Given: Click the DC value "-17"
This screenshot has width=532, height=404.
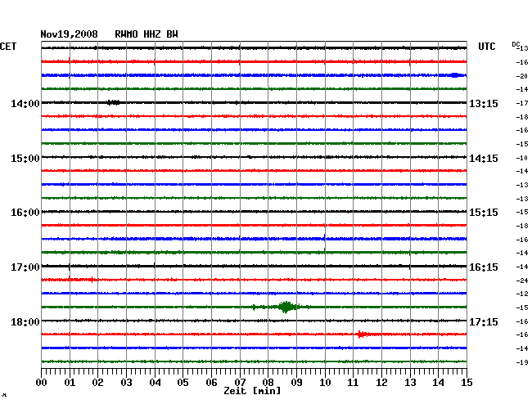Looking at the screenshot, I should tap(522, 103).
